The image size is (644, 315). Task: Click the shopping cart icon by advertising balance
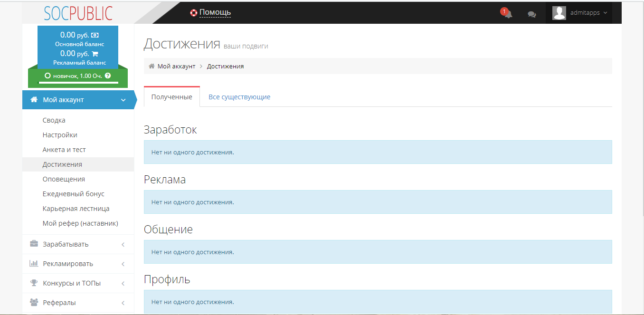[x=95, y=54]
